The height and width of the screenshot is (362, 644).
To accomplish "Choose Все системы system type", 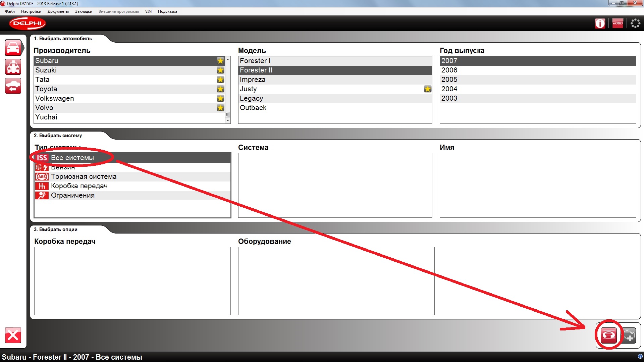I will (x=132, y=158).
